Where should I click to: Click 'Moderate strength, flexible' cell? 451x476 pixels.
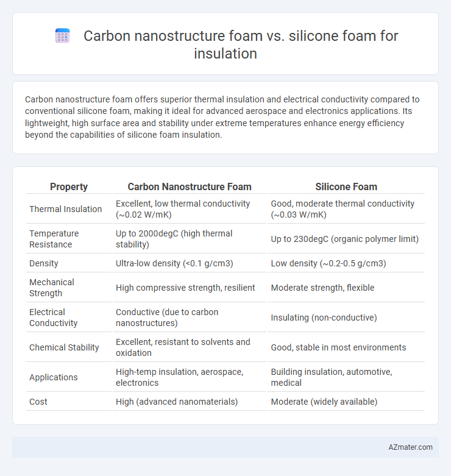pos(346,288)
